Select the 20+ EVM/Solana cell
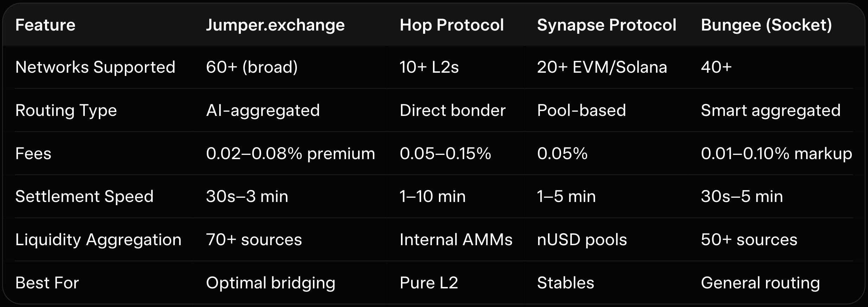Image resolution: width=868 pixels, height=307 pixels. point(602,67)
